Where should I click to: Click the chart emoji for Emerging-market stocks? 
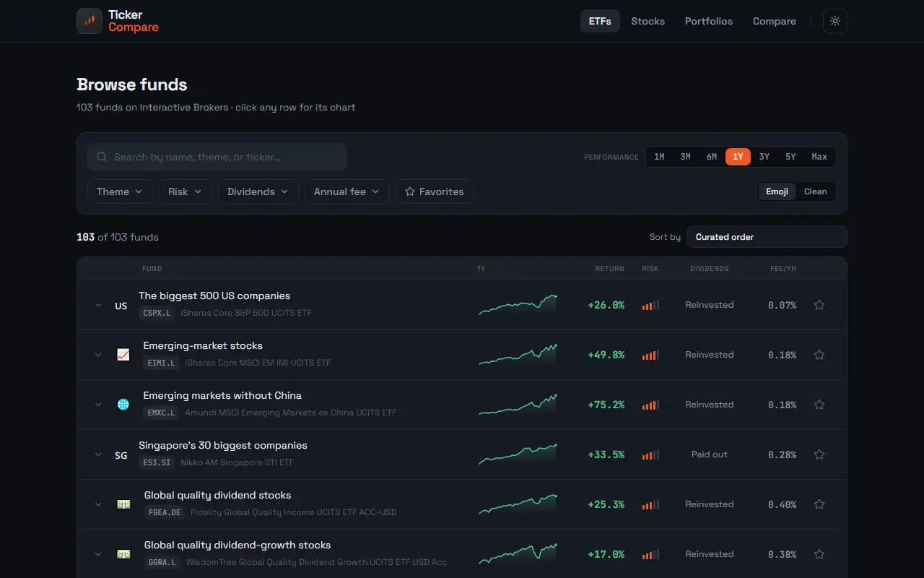[123, 355]
